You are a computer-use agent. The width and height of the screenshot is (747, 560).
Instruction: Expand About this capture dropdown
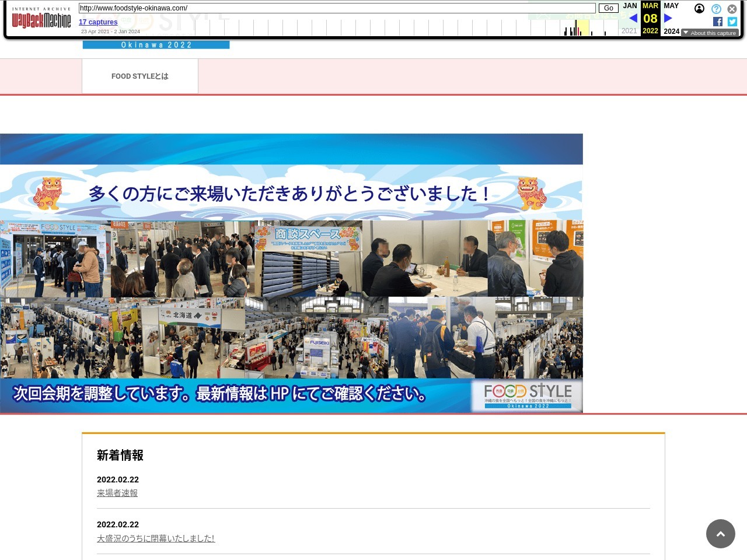click(x=710, y=33)
